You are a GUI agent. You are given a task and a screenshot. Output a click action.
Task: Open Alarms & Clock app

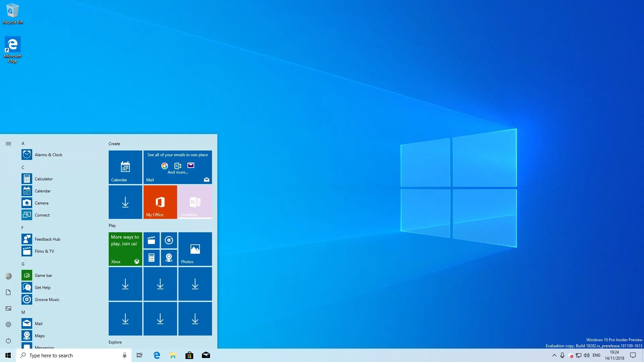coord(48,154)
